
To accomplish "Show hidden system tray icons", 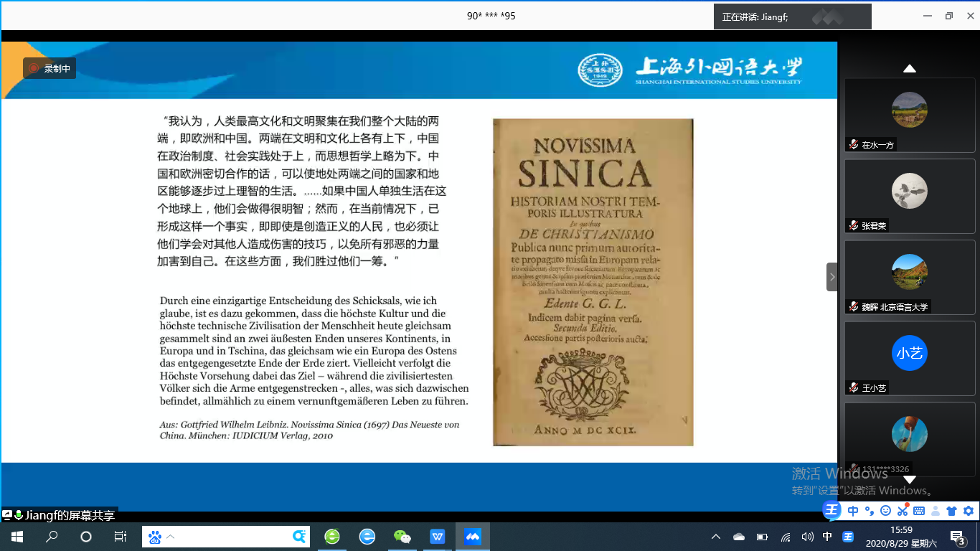I will 715,537.
